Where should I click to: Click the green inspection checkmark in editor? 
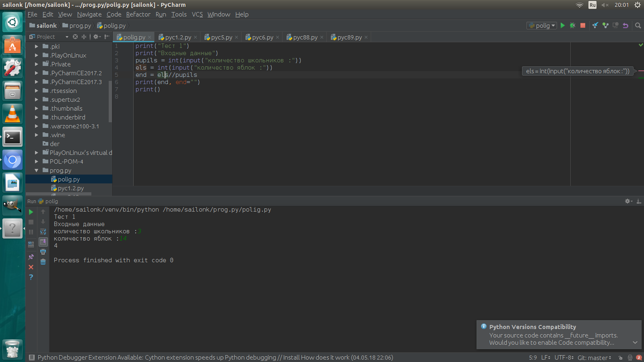pyautogui.click(x=641, y=45)
